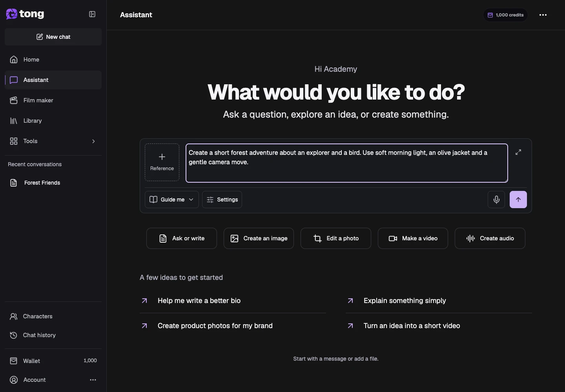Click the tong logo
Image resolution: width=565 pixels, height=392 pixels.
tap(25, 14)
